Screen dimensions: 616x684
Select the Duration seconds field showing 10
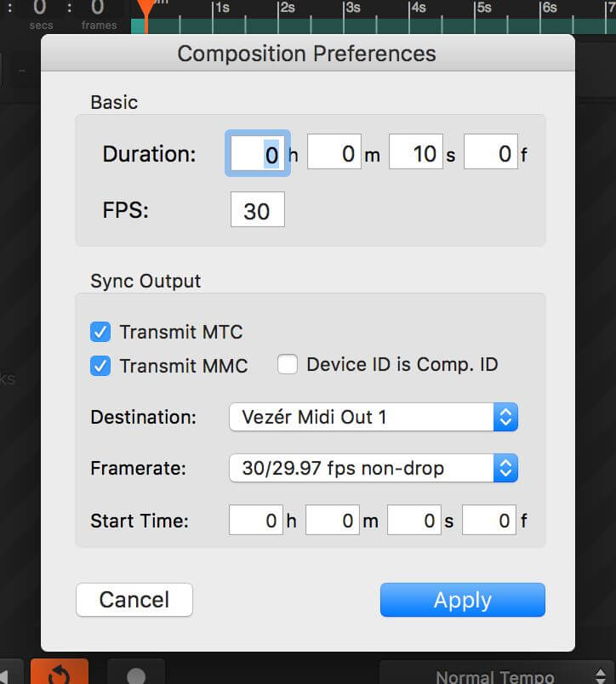[416, 151]
